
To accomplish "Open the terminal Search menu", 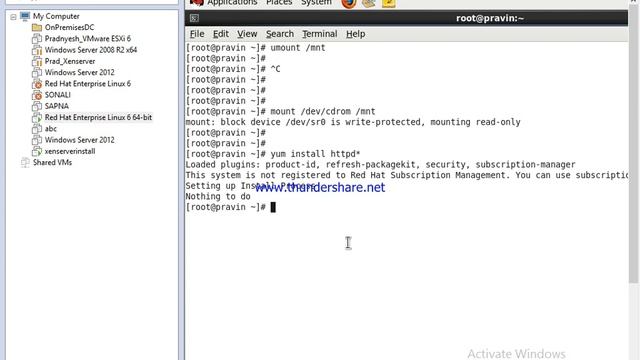I will click(280, 34).
